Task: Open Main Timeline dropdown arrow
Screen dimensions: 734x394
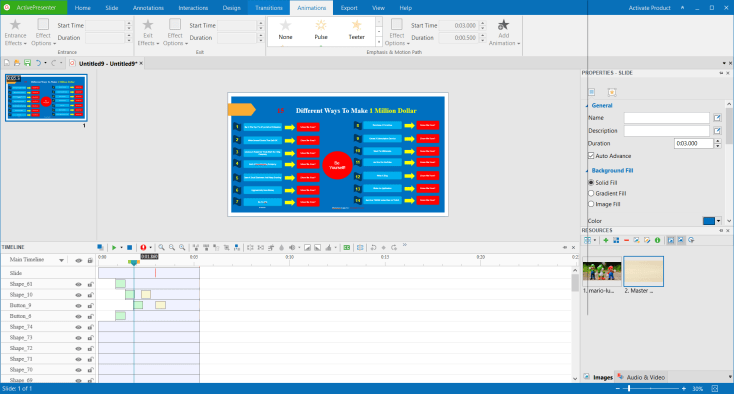Action: pyautogui.click(x=61, y=260)
